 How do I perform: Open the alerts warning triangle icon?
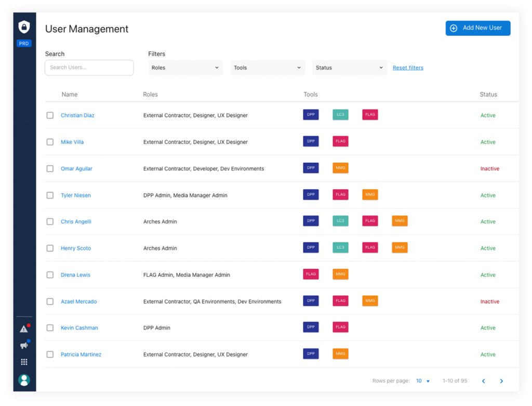pos(24,329)
